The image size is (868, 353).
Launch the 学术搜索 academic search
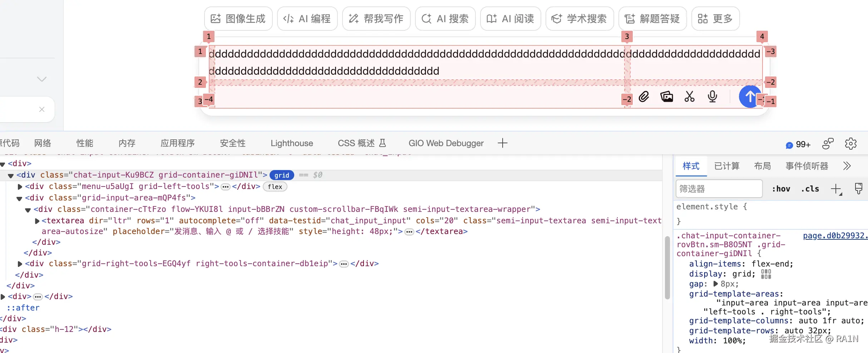coord(580,19)
